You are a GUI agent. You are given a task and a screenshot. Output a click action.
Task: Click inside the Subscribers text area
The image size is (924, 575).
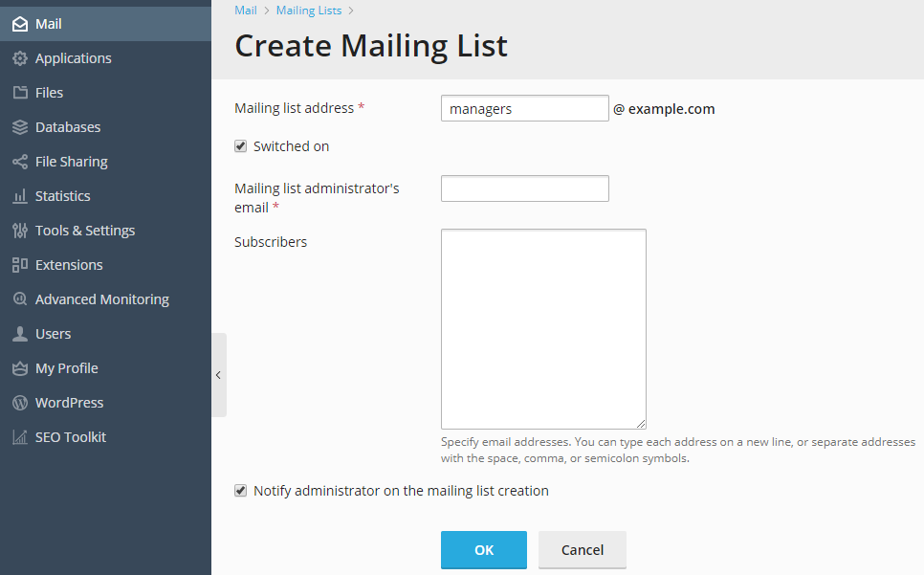tap(543, 328)
